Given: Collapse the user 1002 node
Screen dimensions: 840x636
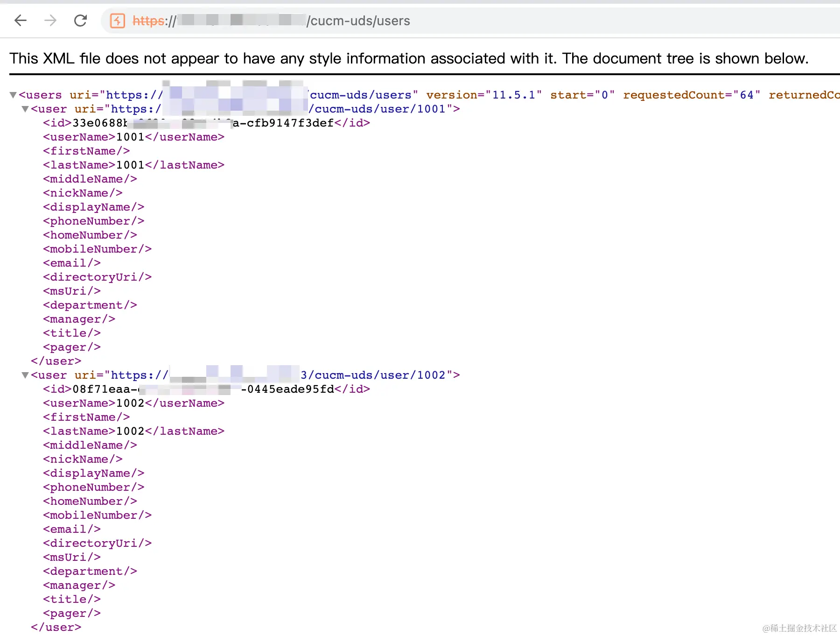Looking at the screenshot, I should coord(25,375).
